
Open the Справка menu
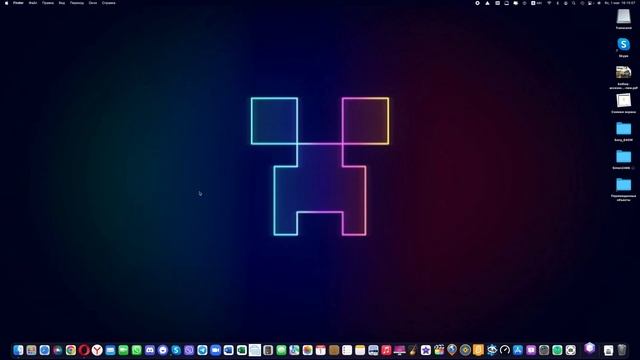pos(109,3)
